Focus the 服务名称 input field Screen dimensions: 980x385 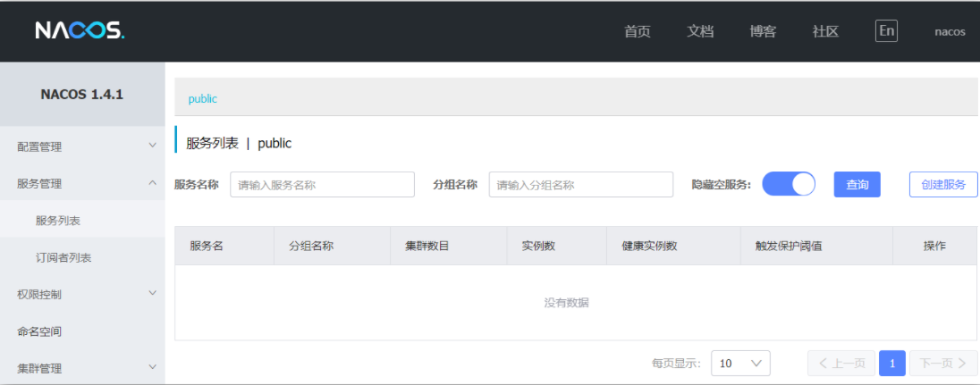323,185
